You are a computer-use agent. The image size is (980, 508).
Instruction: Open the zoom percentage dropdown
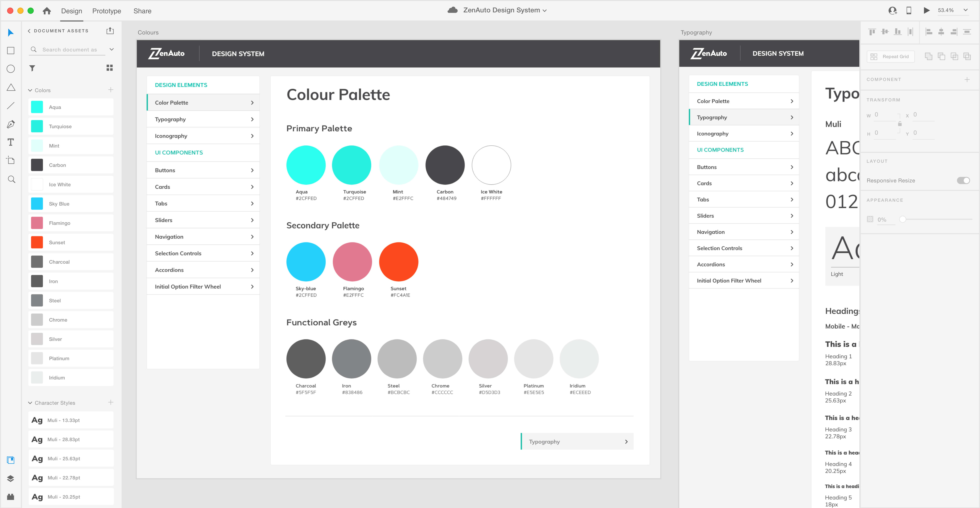point(966,10)
